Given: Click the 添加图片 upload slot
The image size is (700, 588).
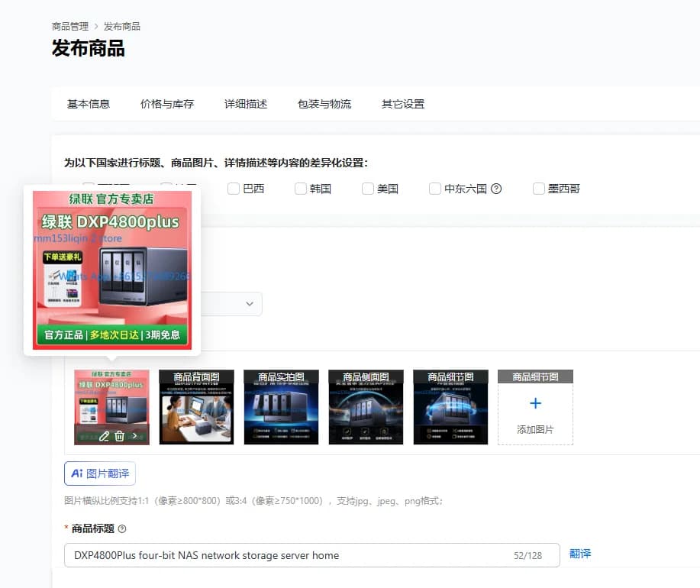Looking at the screenshot, I should 535,407.
